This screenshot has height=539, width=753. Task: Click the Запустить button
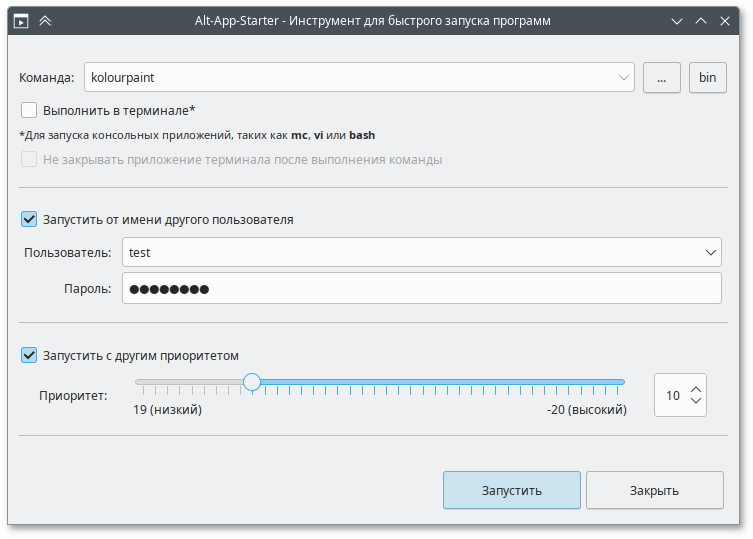[x=511, y=490]
